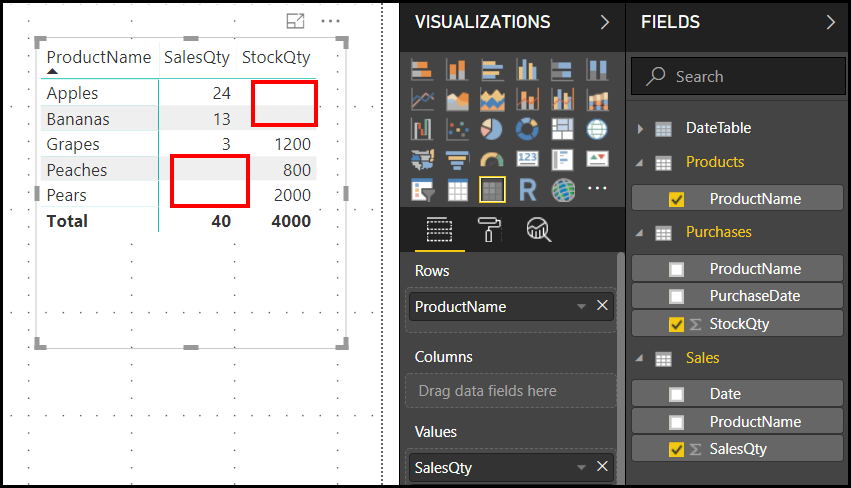Open More options on matrix visual header
This screenshot has width=851, height=488.
330,21
